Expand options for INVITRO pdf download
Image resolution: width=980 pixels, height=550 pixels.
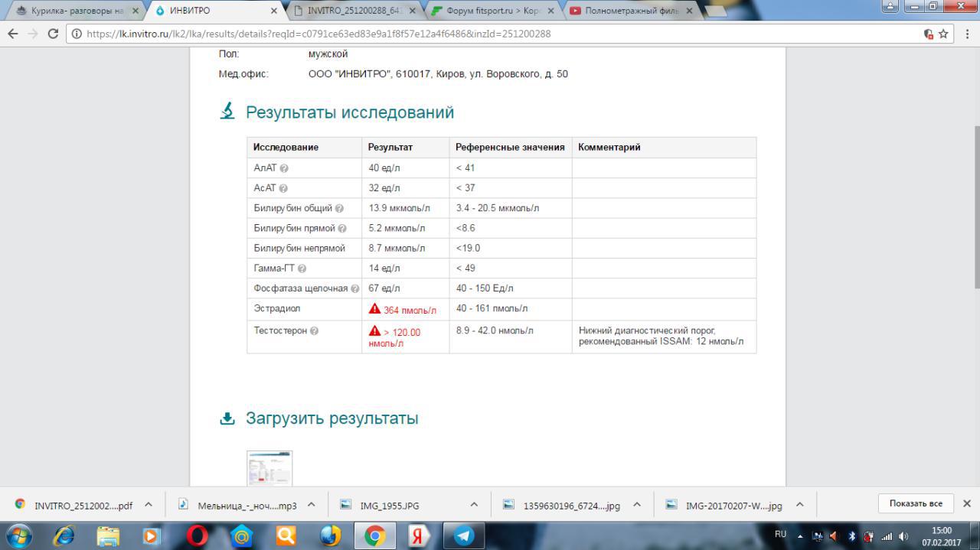click(149, 505)
